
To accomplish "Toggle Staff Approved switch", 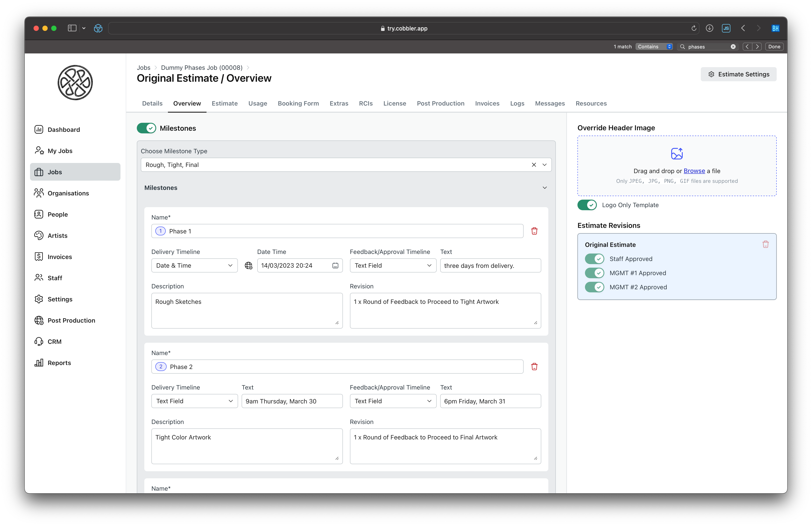I will pyautogui.click(x=594, y=259).
